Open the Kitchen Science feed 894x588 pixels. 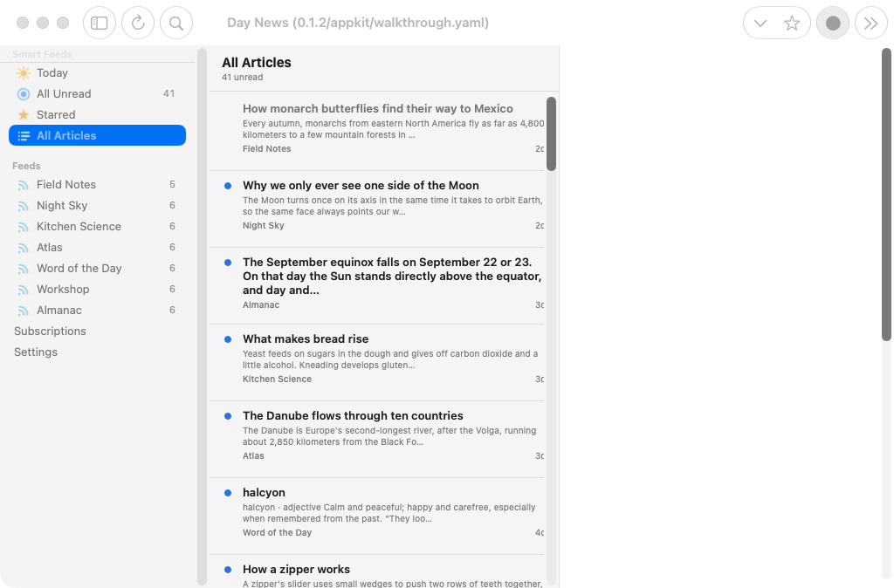98,227
